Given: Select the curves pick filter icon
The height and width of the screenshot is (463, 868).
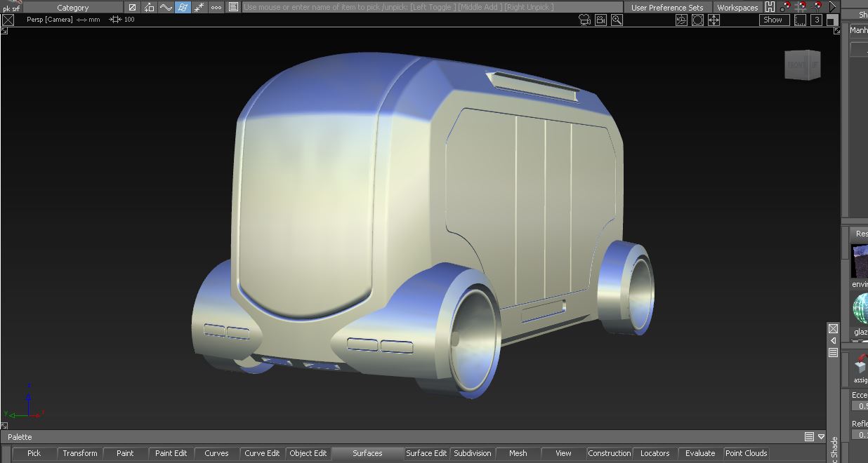Looking at the screenshot, I should [x=166, y=8].
